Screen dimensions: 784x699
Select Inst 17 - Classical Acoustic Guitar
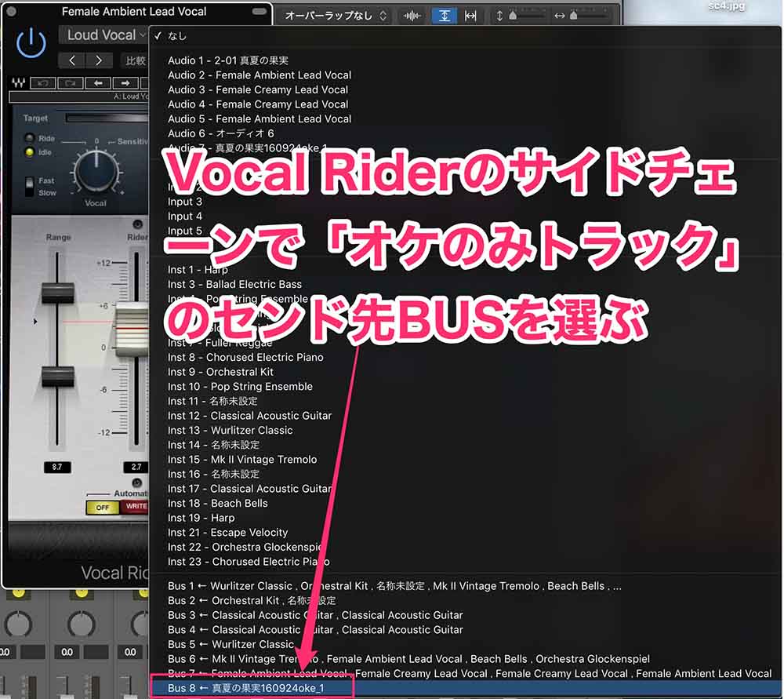tap(465, 488)
